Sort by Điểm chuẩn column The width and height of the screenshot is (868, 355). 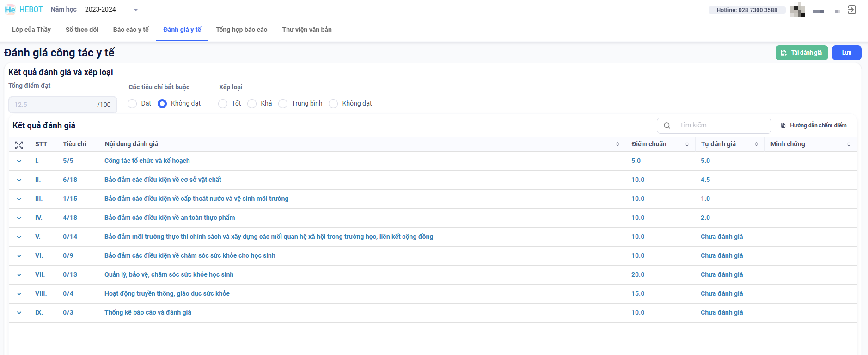[687, 144]
